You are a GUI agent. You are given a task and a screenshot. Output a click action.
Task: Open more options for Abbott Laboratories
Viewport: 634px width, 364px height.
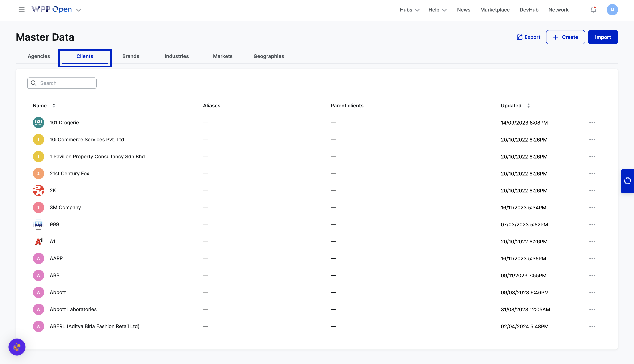(592, 309)
